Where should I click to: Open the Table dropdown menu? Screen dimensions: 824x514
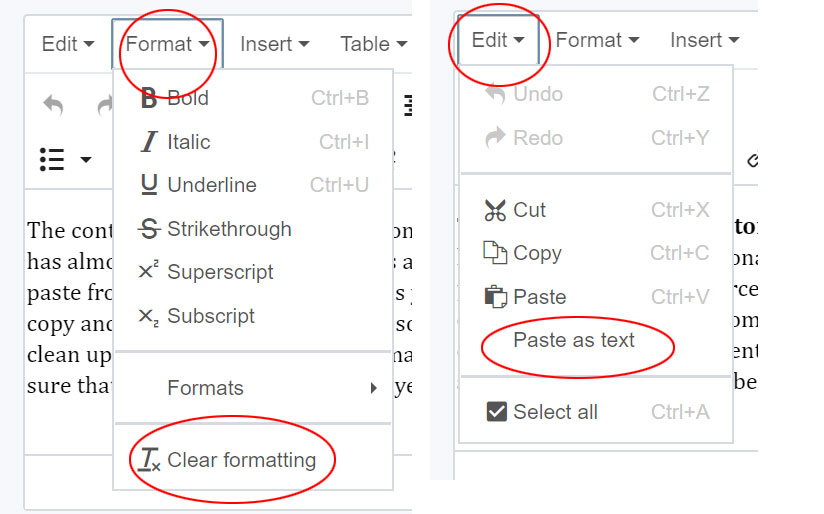pyautogui.click(x=374, y=44)
